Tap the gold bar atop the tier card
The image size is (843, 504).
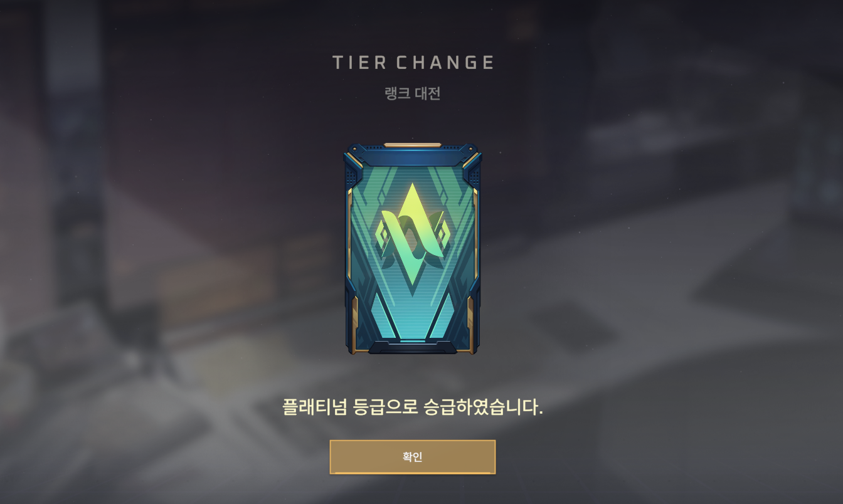[x=413, y=145]
